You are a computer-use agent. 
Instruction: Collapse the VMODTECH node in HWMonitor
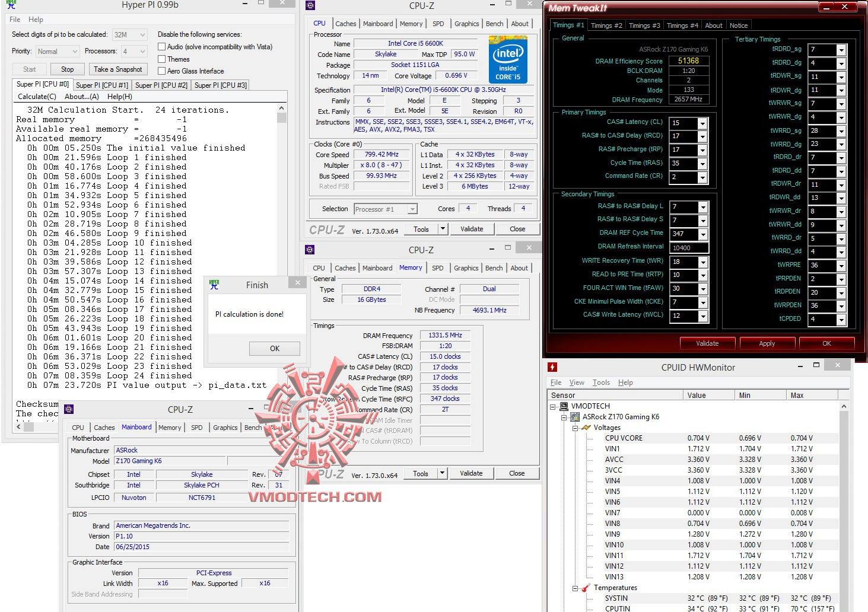tap(553, 407)
